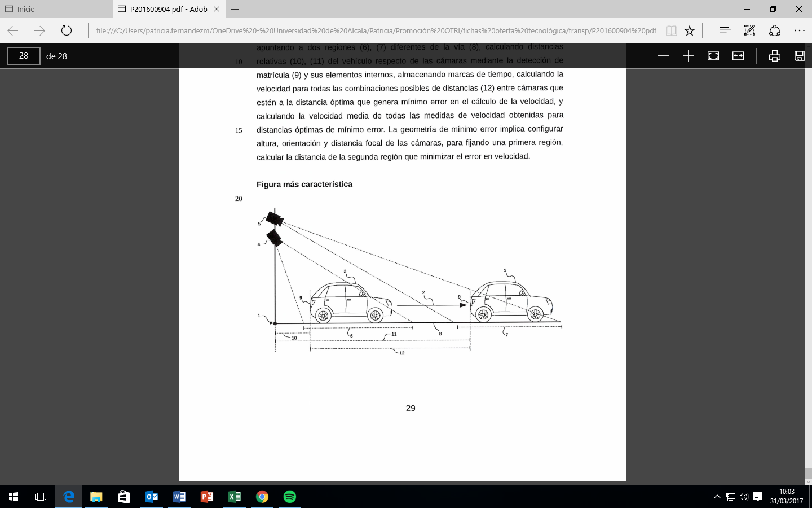Click the file URL address bar
Viewport: 812px width, 508px height.
coord(376,30)
